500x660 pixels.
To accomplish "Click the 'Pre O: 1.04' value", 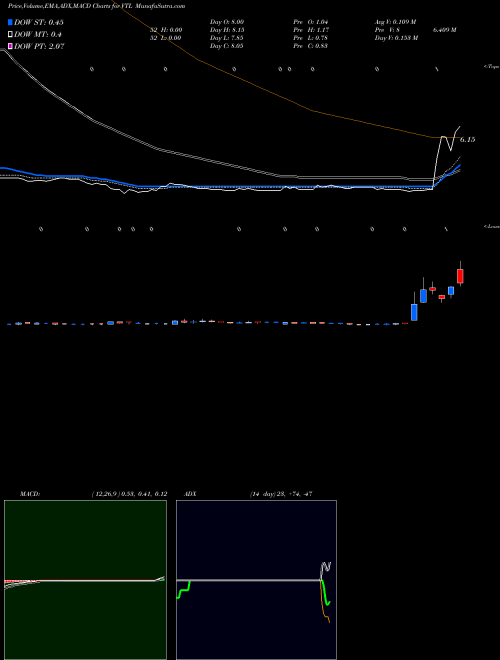I will point(311,22).
